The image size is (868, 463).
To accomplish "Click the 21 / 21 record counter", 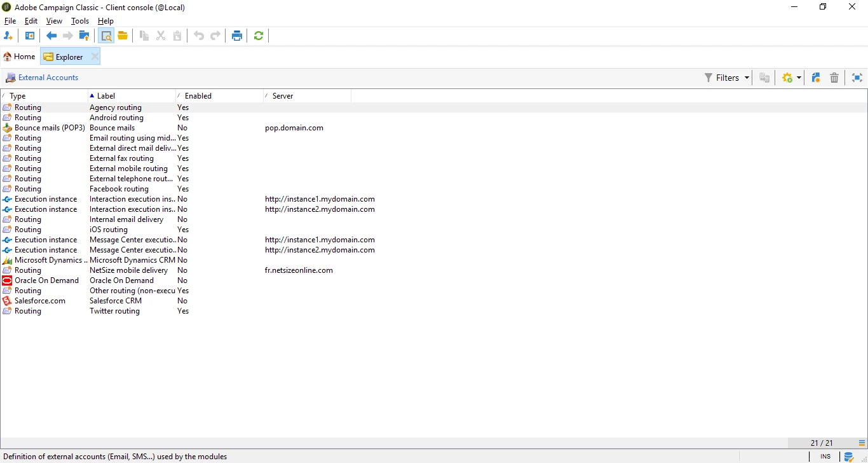I will (822, 443).
